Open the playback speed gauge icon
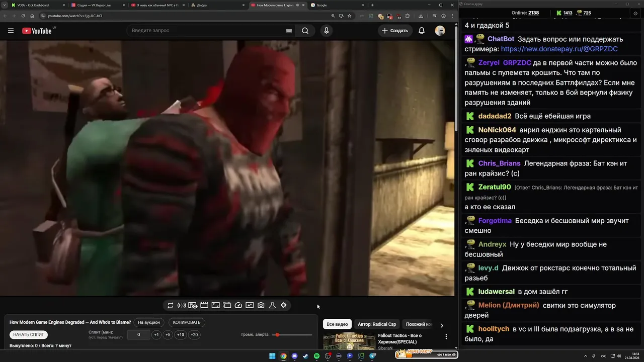Viewport: 644px width, 362px height. coord(238,305)
